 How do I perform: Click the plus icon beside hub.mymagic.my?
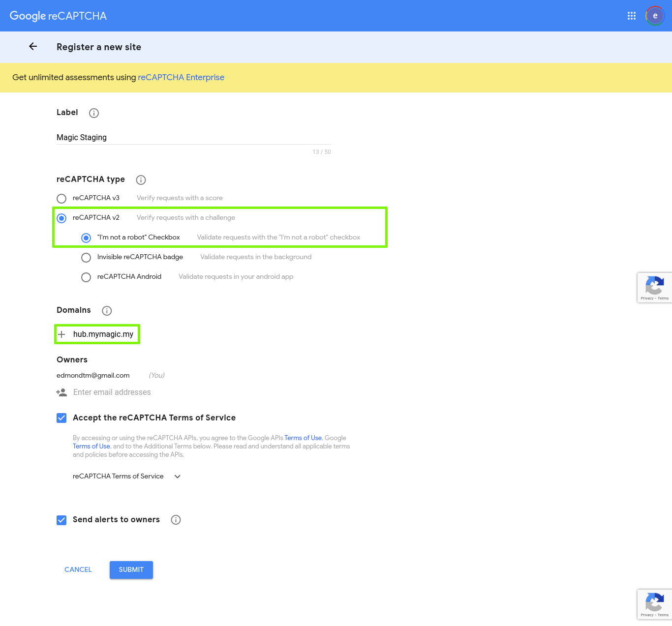click(x=61, y=334)
